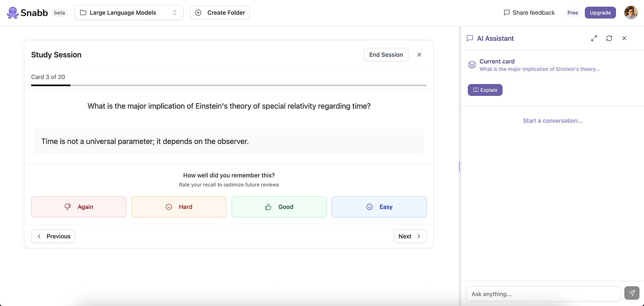Rate recall as Easy
This screenshot has height=306, width=644.
[379, 207]
